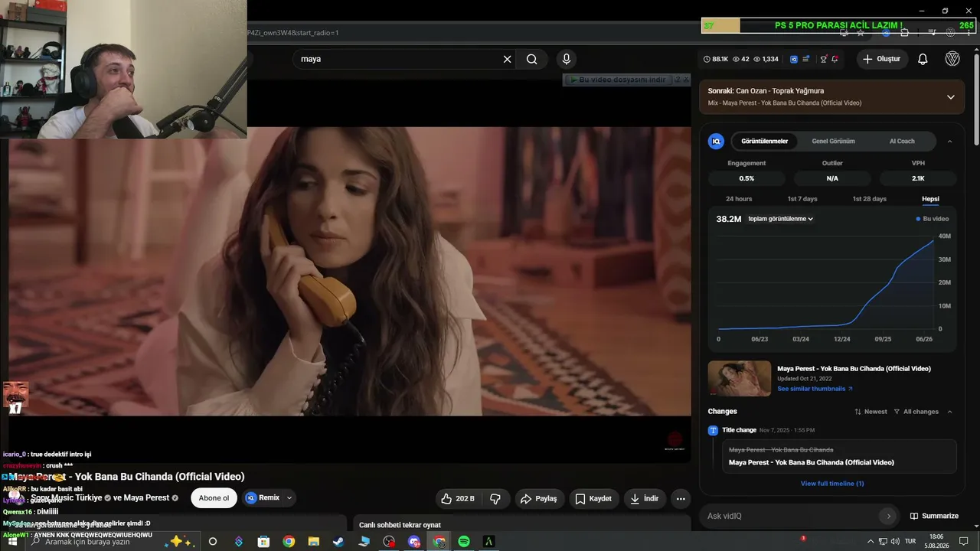Screen dimensions: 980x551
Task: Select the '1st 7 days' range tab
Action: (802, 199)
